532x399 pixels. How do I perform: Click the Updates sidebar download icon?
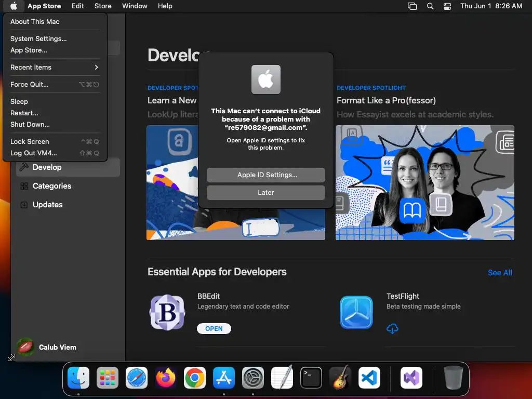tap(24, 205)
